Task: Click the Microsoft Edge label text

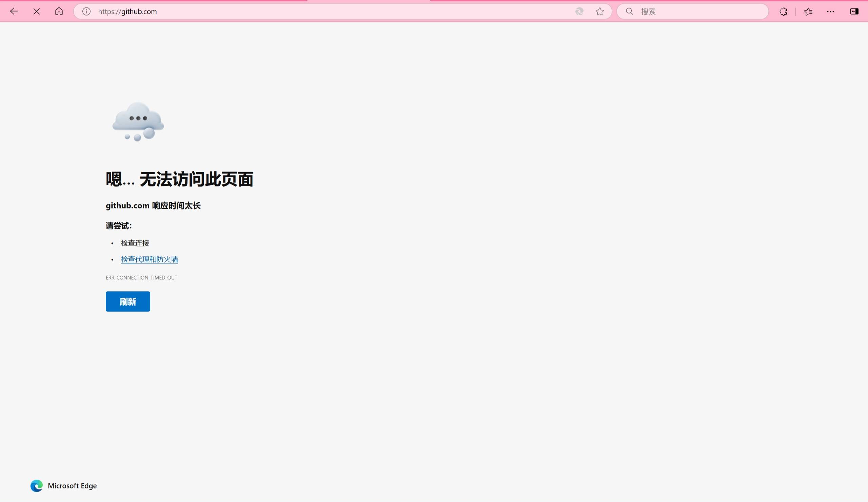Action: (72, 485)
